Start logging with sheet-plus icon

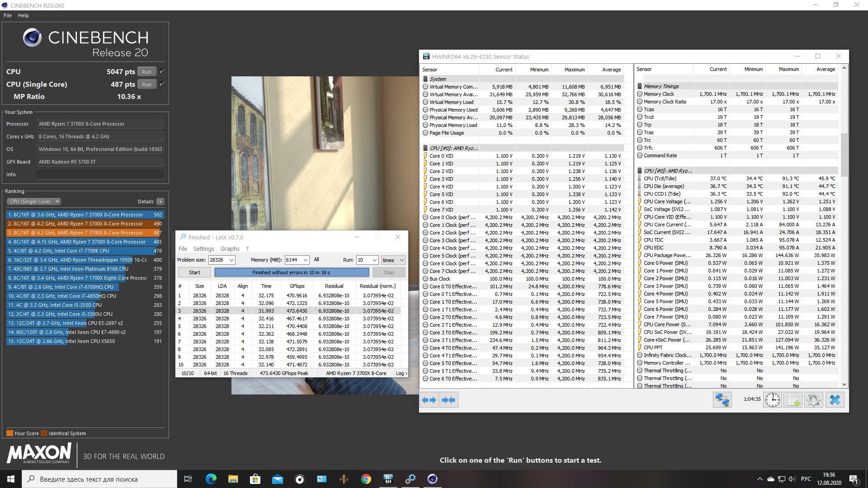(793, 400)
